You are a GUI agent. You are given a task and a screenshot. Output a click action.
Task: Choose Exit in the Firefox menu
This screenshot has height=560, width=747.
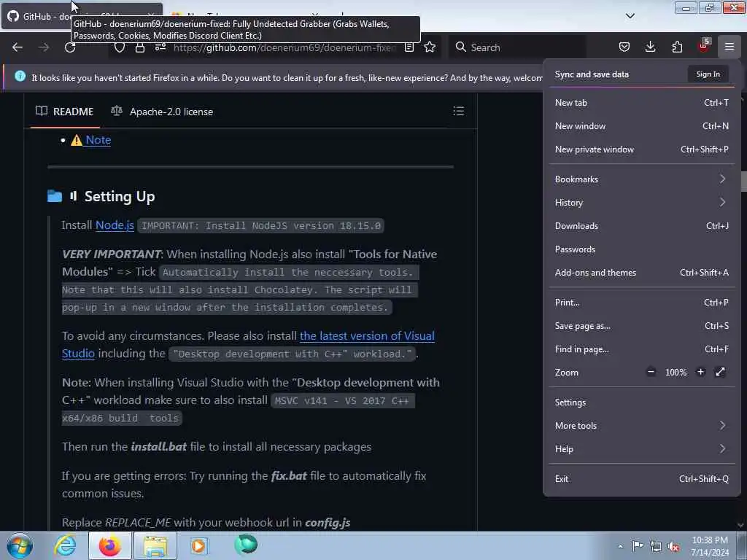click(641, 479)
